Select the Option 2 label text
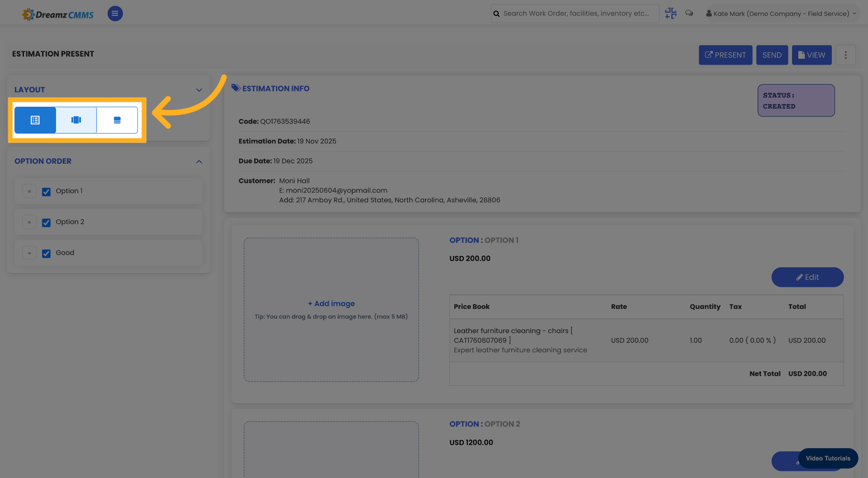This screenshot has height=478, width=868. [x=70, y=222]
